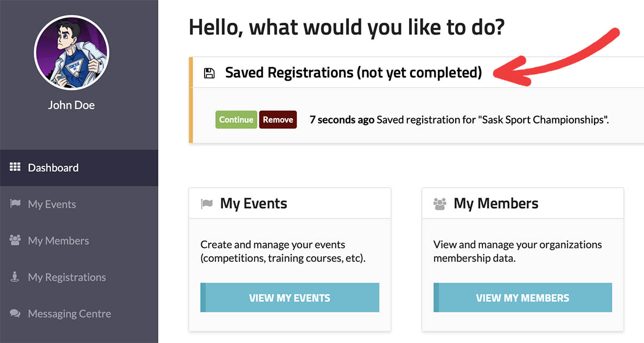Viewport: 644px width, 343px height.
Task: Click the Dashboard grid icon
Action: tap(15, 167)
